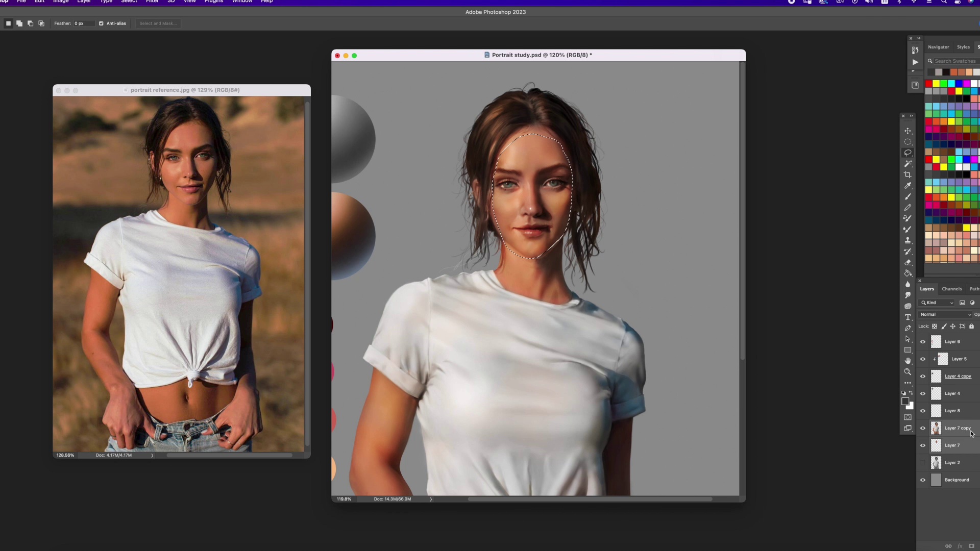The image size is (980, 551).
Task: Click the Feather value input field
Action: (83, 23)
